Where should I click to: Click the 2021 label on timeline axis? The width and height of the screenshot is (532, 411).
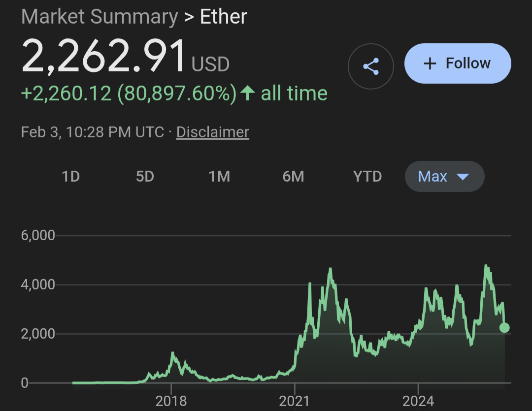point(294,401)
